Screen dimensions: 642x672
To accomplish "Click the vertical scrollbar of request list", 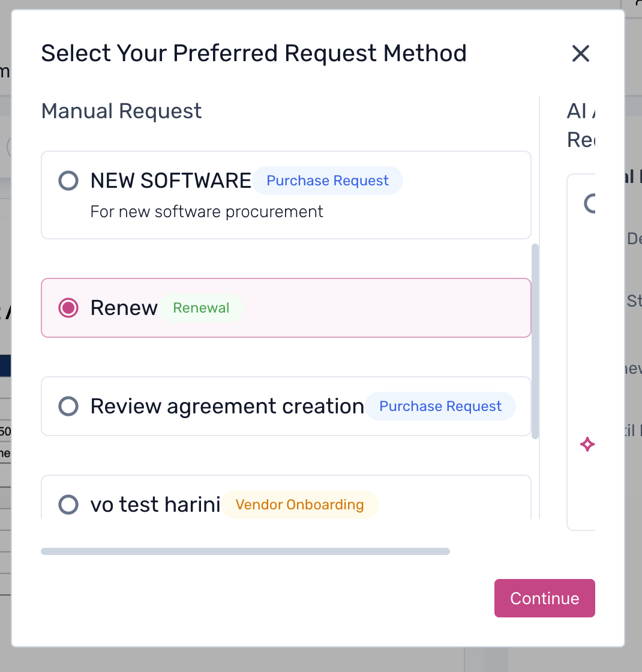I will coord(535,341).
